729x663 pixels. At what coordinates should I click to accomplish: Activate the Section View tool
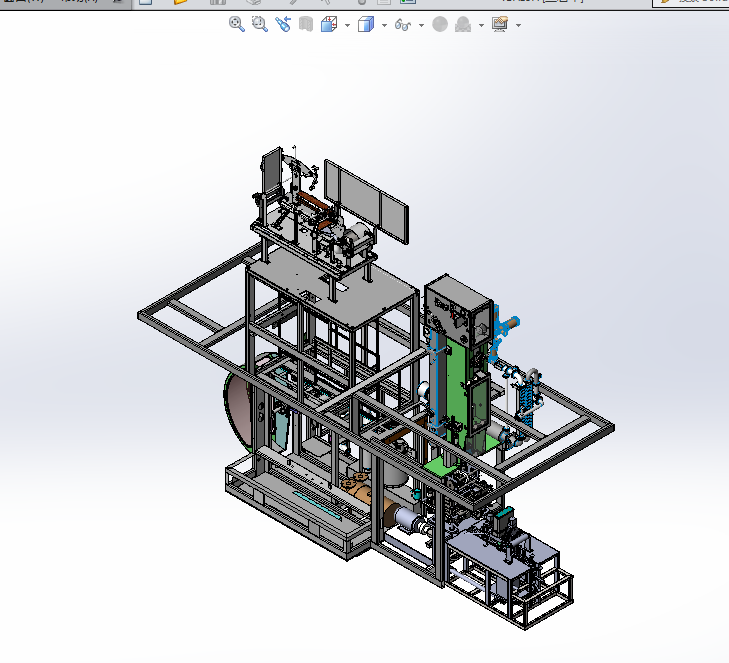(306, 24)
